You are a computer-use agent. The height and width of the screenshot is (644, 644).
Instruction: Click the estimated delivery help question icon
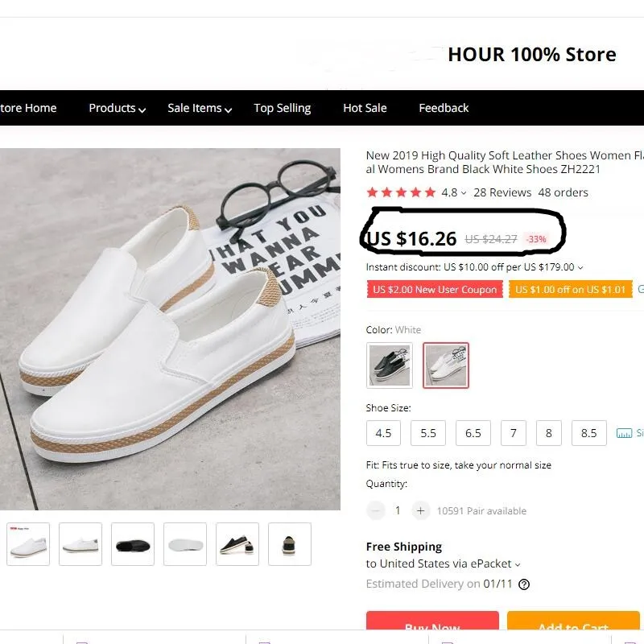click(524, 584)
